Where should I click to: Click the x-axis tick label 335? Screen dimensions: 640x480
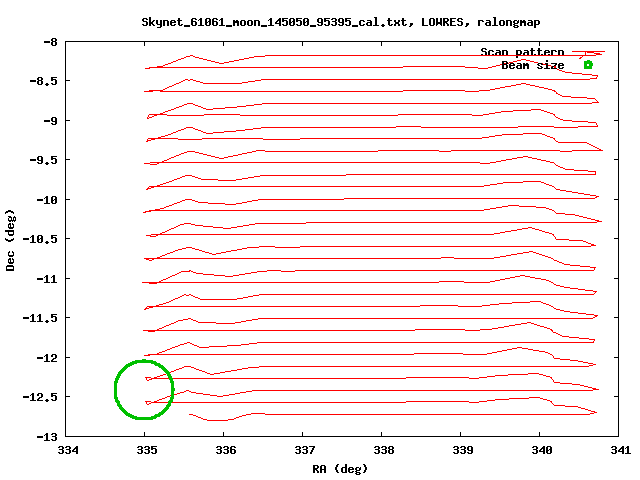point(147,450)
